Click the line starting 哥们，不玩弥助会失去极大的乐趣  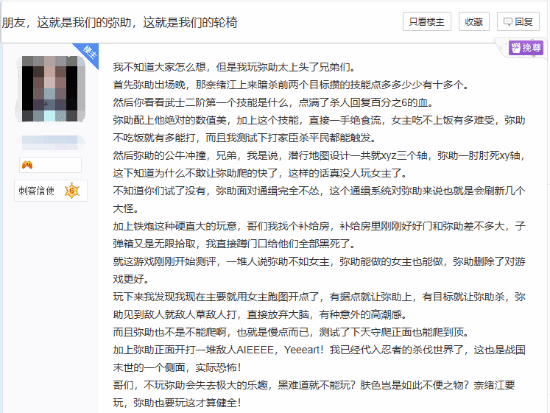point(314,385)
